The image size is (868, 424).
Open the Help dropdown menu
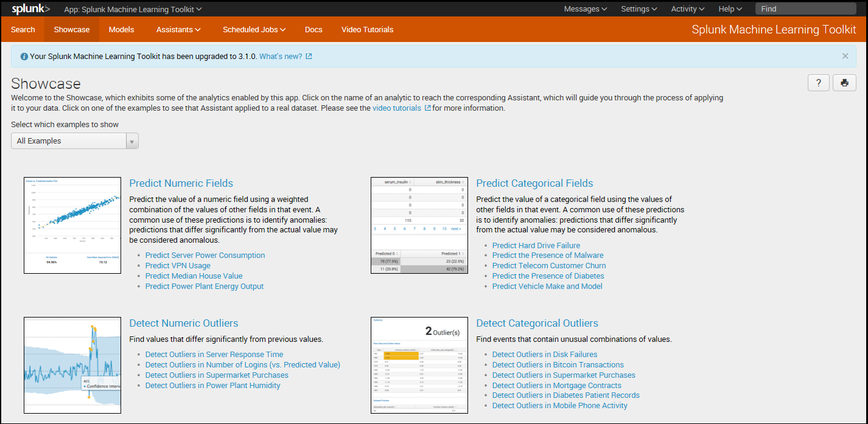click(x=730, y=9)
